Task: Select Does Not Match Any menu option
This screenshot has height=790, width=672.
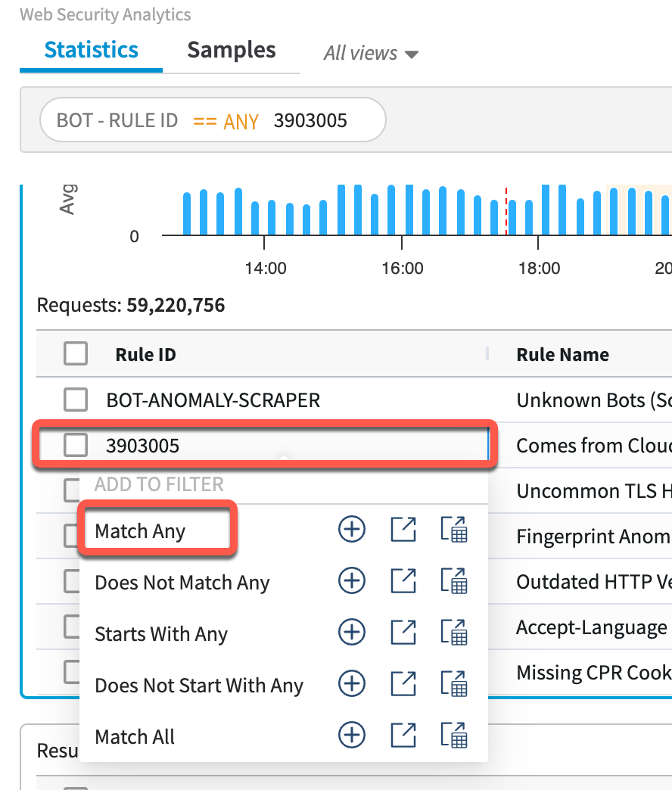Action: click(x=182, y=583)
